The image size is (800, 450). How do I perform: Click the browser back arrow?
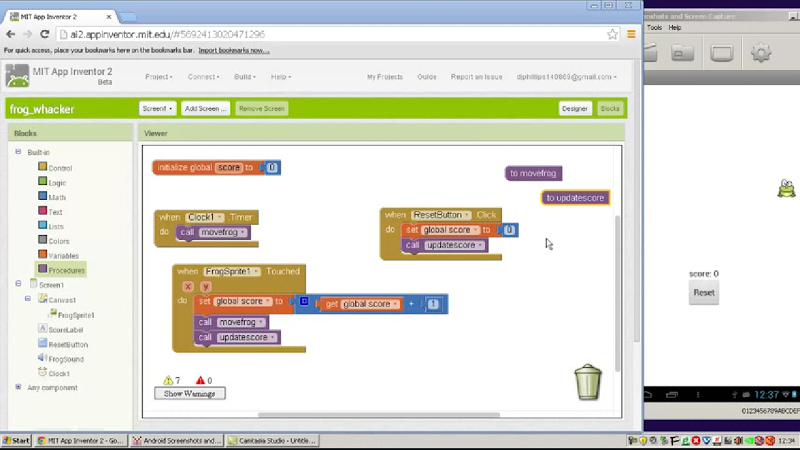click(x=11, y=34)
